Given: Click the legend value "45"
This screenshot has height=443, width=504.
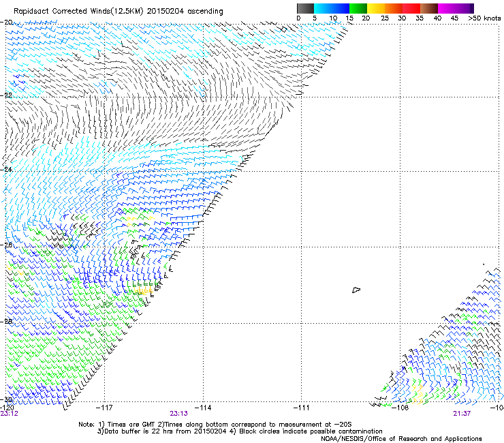Looking at the screenshot, I should [x=454, y=18].
